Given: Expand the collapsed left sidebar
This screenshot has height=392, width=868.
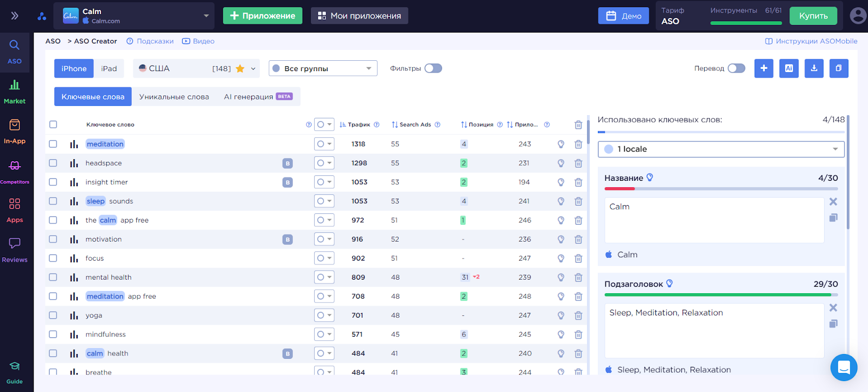Looking at the screenshot, I should tap(15, 16).
